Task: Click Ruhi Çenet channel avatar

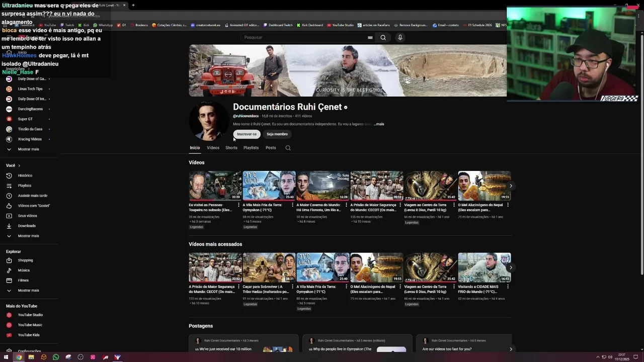Action: click(x=209, y=121)
